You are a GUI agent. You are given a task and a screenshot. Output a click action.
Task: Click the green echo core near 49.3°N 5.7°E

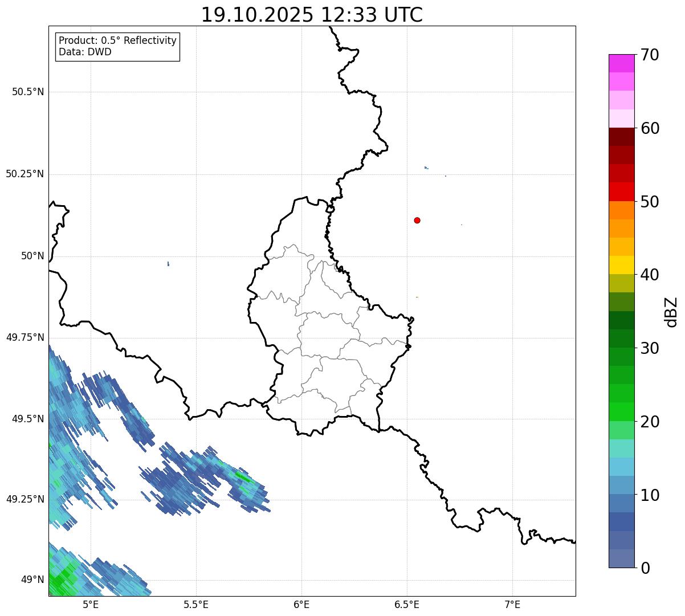pos(242,477)
